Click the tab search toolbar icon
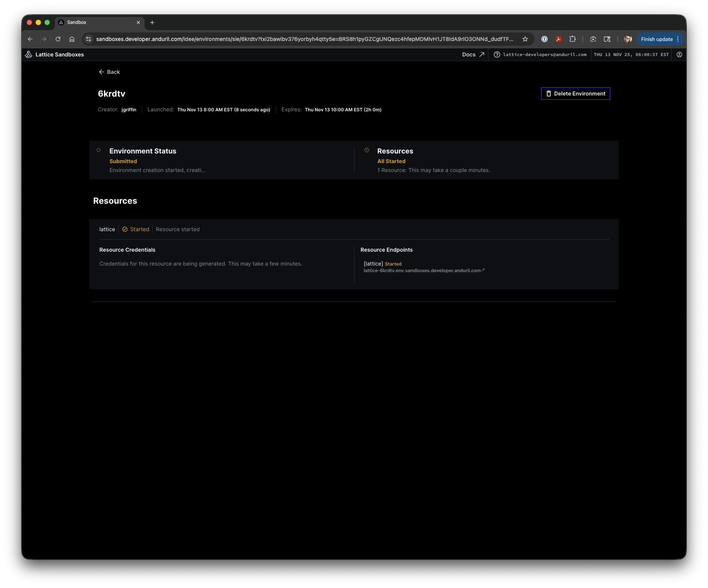The image size is (708, 588). click(607, 39)
